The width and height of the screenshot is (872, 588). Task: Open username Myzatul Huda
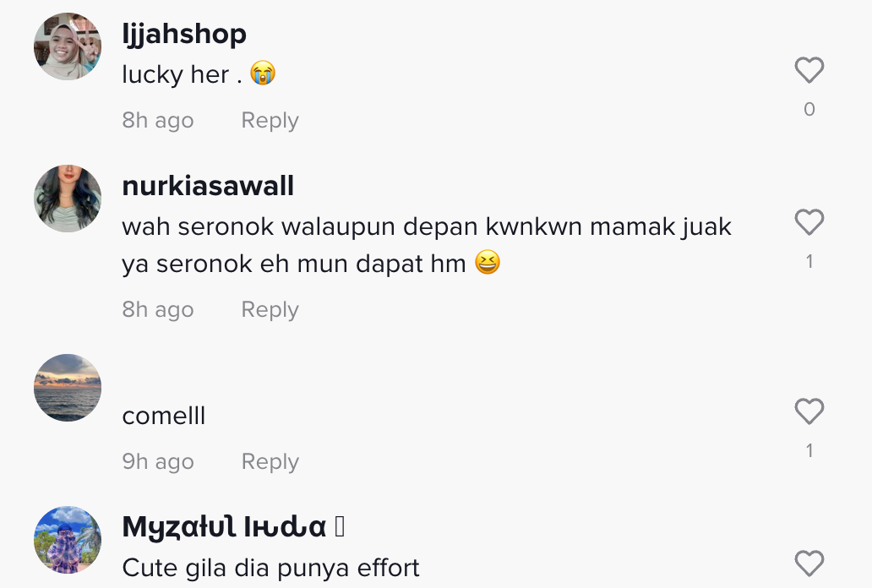pos(233,527)
